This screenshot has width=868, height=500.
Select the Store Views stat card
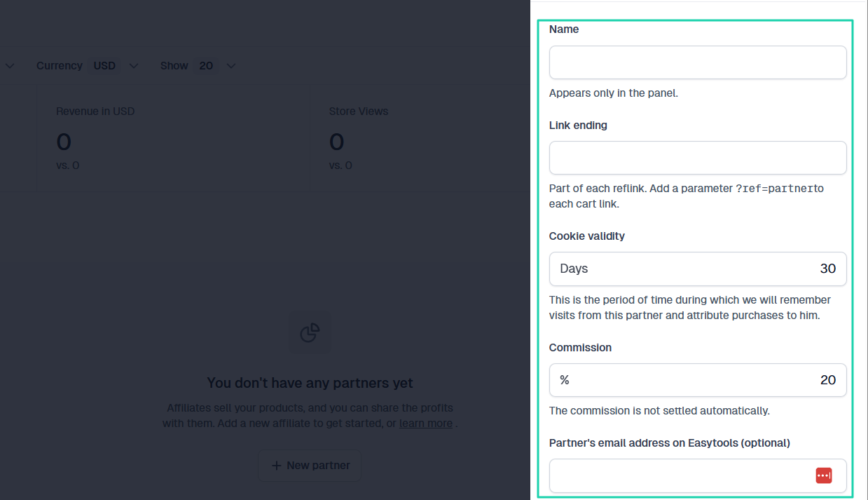point(420,138)
